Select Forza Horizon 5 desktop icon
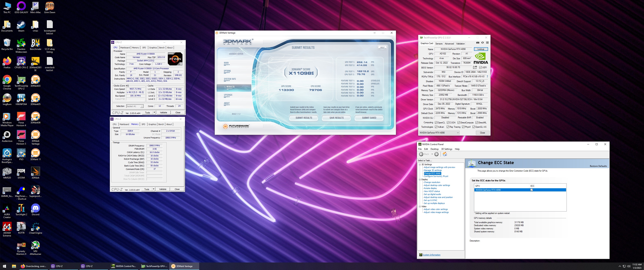 pos(21,137)
